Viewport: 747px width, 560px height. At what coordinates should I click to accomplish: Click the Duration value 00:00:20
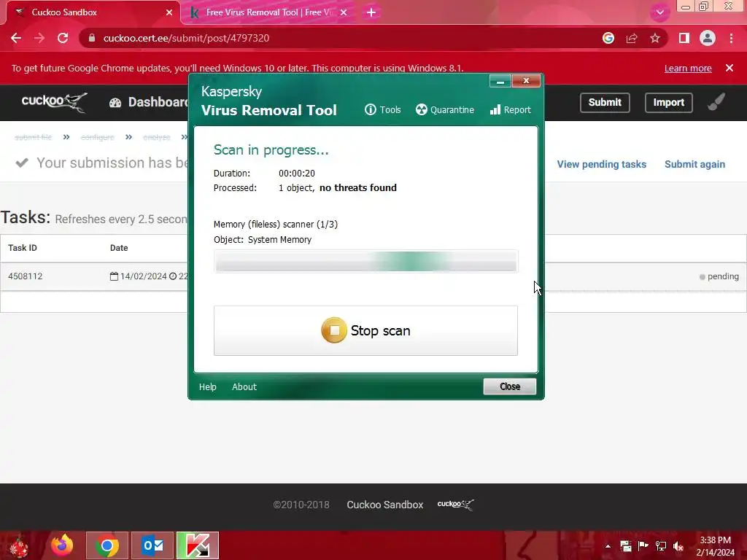(x=297, y=174)
